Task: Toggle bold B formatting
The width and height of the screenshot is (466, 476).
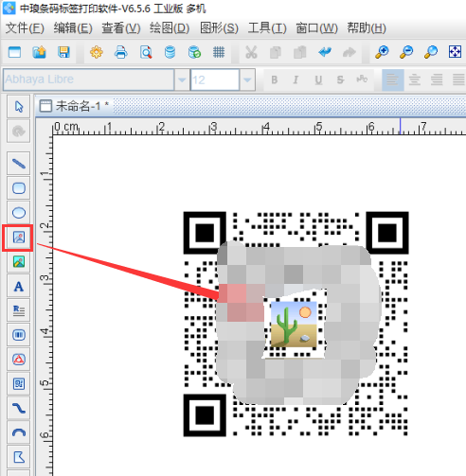Action: pos(275,80)
